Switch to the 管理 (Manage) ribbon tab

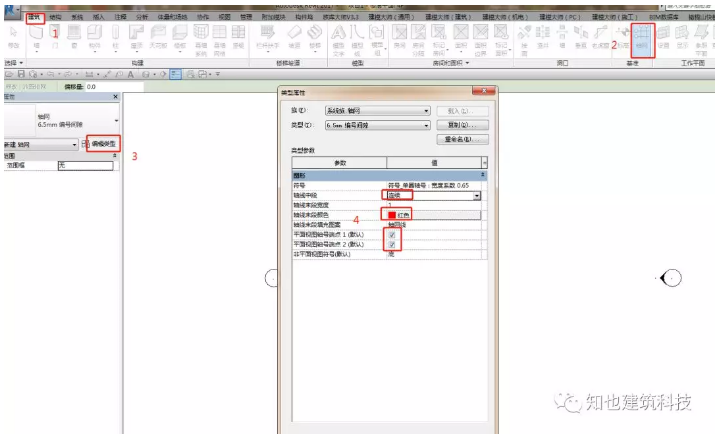246,17
